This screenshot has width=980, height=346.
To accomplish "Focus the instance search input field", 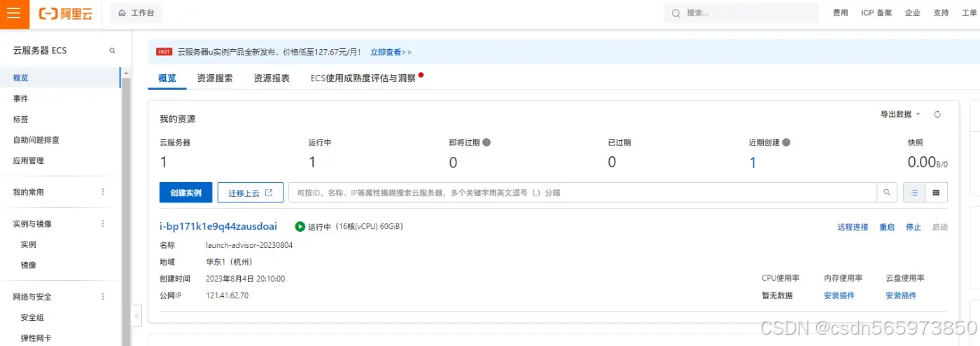I will pyautogui.click(x=583, y=193).
